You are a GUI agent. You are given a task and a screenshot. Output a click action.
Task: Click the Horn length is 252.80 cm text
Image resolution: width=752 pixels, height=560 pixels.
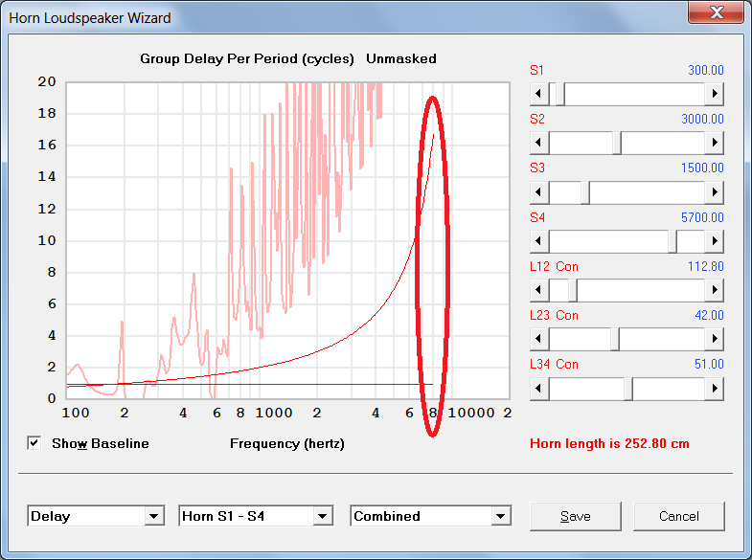(x=609, y=443)
